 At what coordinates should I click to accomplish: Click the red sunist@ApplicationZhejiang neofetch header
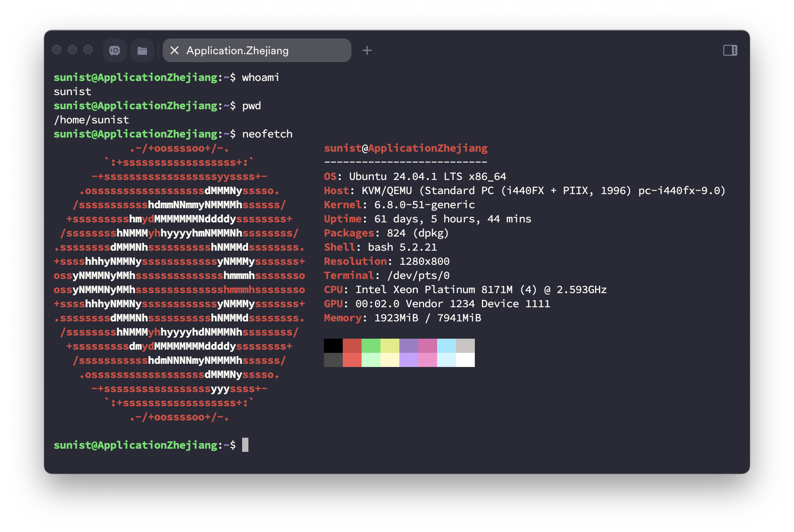pyautogui.click(x=406, y=148)
